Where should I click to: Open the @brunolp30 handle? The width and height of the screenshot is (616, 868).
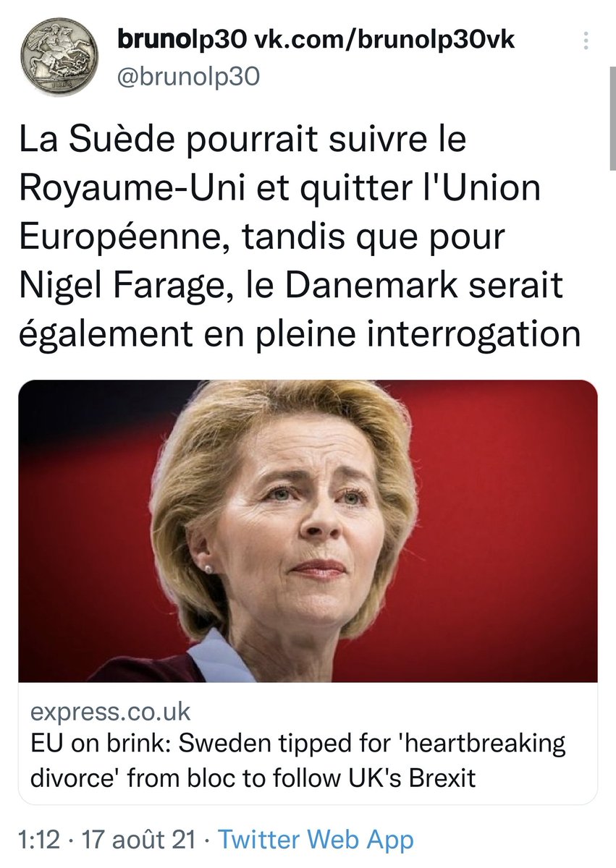coord(188,77)
